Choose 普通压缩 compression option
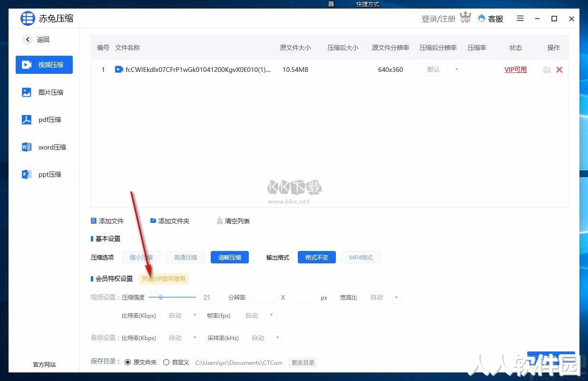 [186, 257]
